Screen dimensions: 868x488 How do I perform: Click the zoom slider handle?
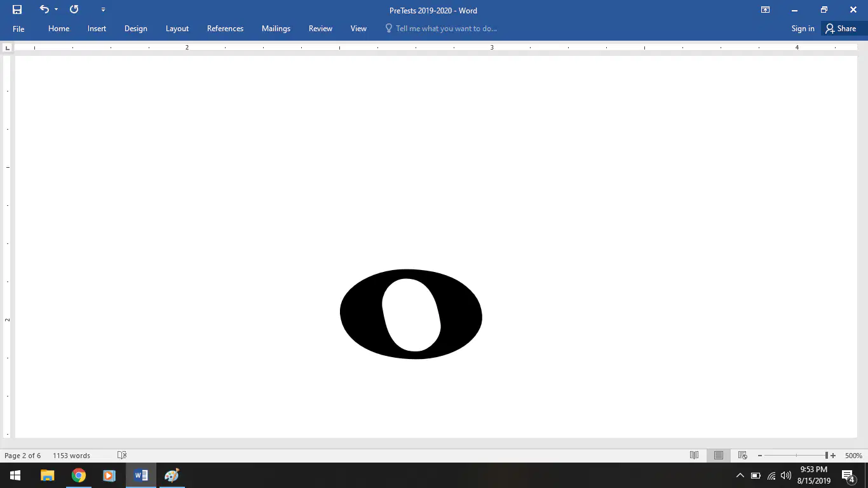(x=827, y=456)
